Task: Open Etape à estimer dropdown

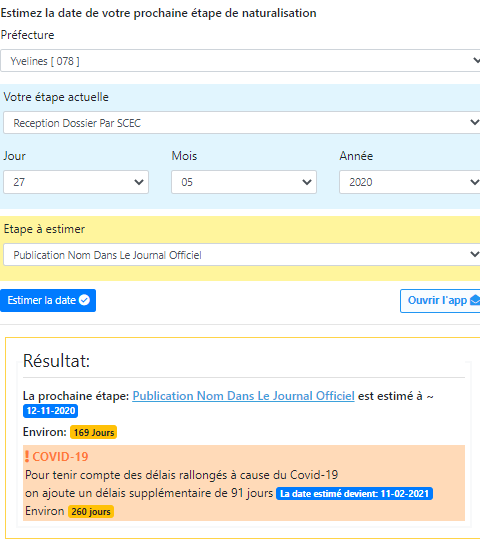Action: pyautogui.click(x=242, y=255)
